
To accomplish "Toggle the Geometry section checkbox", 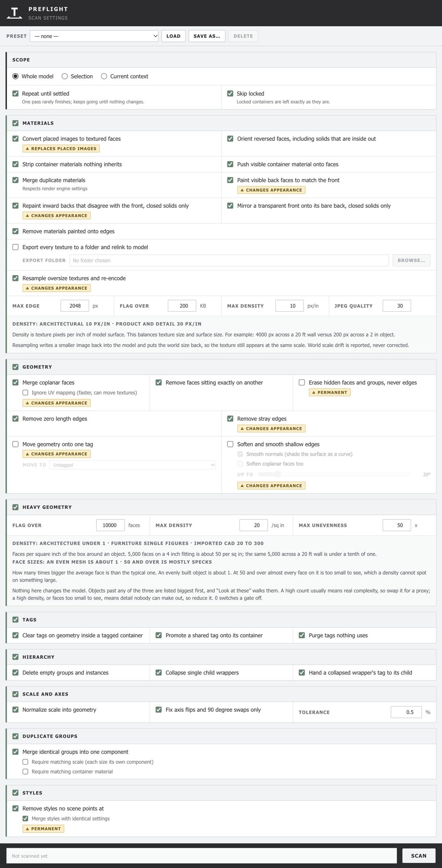I will point(16,367).
